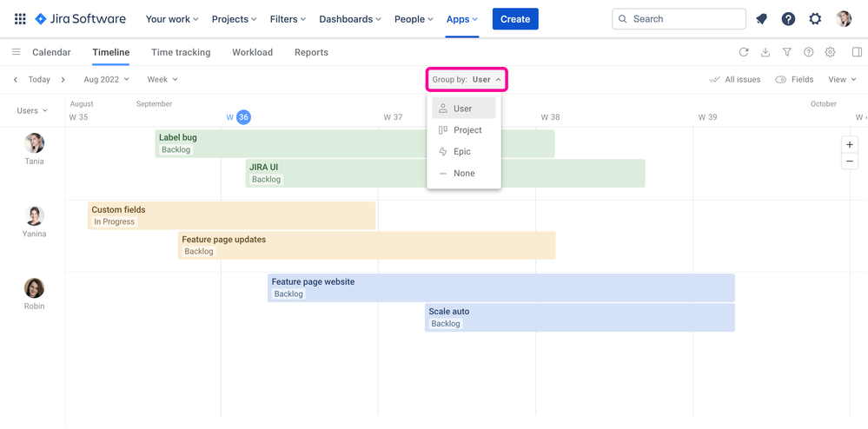Click the In Progress status label

pos(114,222)
